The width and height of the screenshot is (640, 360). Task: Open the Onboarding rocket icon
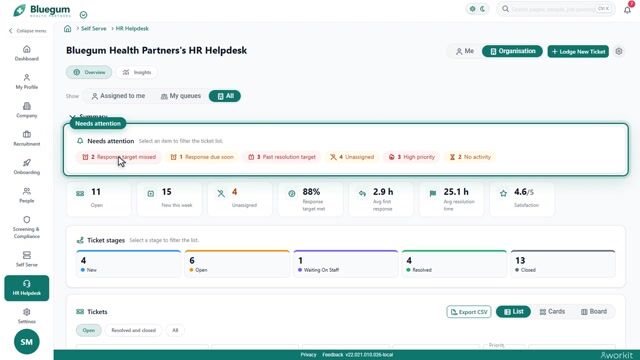[27, 162]
